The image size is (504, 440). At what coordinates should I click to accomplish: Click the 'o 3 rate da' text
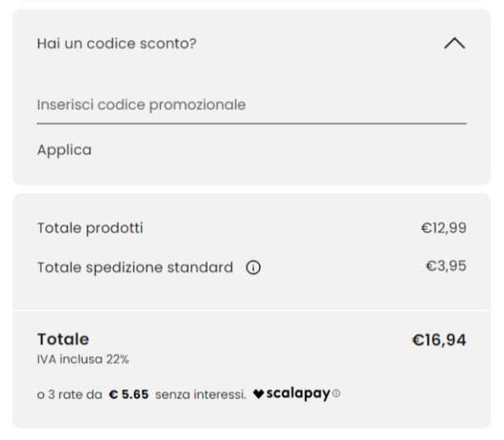pyautogui.click(x=71, y=394)
